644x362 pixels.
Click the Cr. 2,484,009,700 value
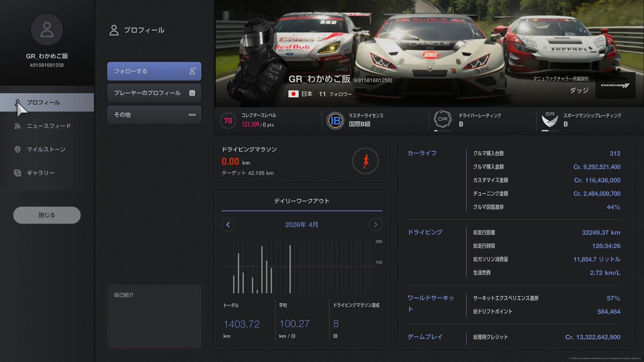597,194
